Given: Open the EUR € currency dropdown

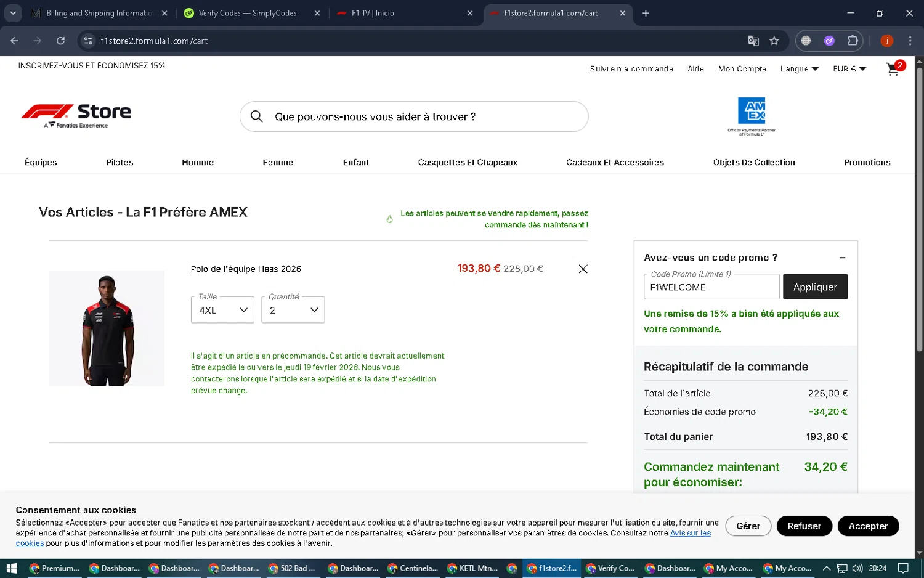Looking at the screenshot, I should (849, 69).
